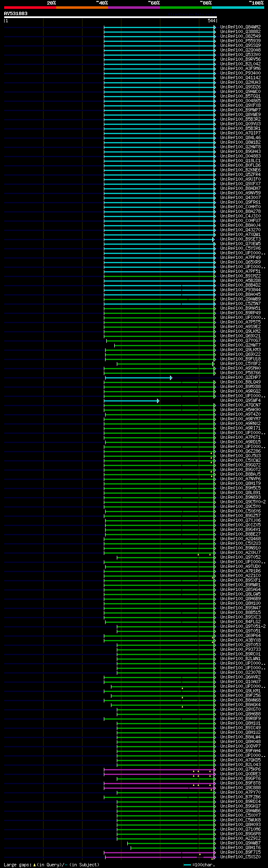Select the UniRef100_B9IC49 label
Image resolution: width=268 pixels, height=868 pixels.
click(x=240, y=728)
